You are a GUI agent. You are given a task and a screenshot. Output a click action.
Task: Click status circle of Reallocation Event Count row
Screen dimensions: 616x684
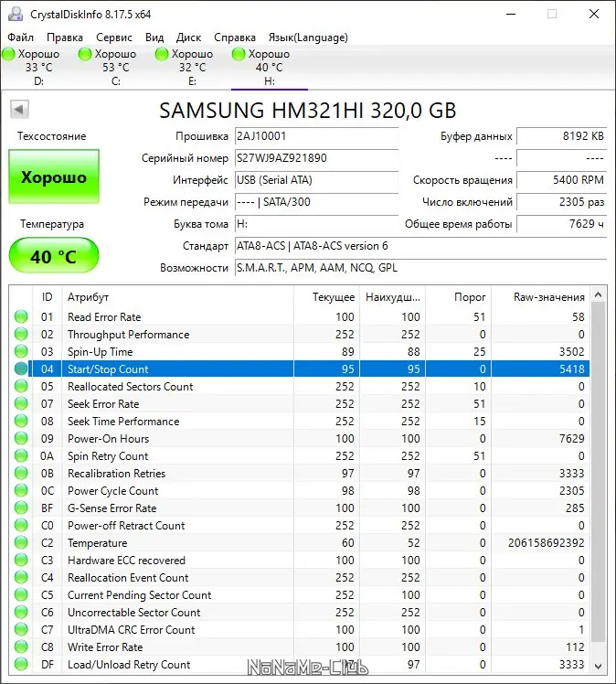[21, 577]
